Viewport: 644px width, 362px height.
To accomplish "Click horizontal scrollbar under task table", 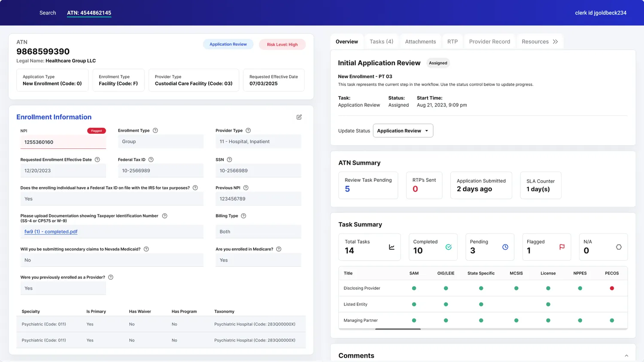I will (x=398, y=329).
